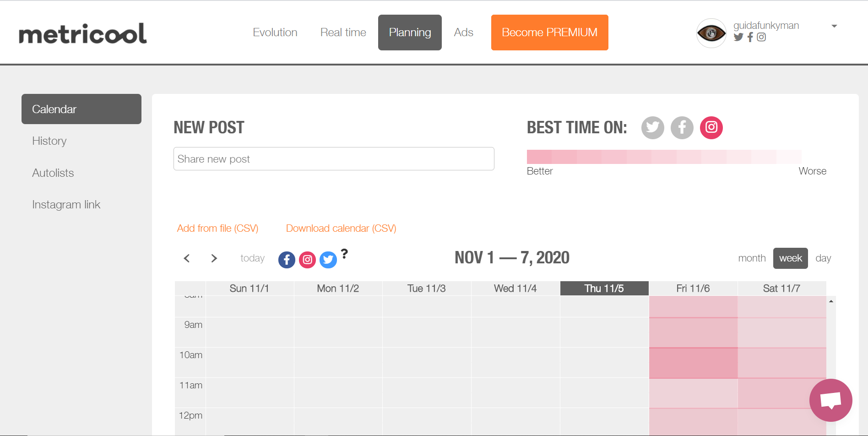
Task: Click the 9am time label
Action: click(x=193, y=325)
